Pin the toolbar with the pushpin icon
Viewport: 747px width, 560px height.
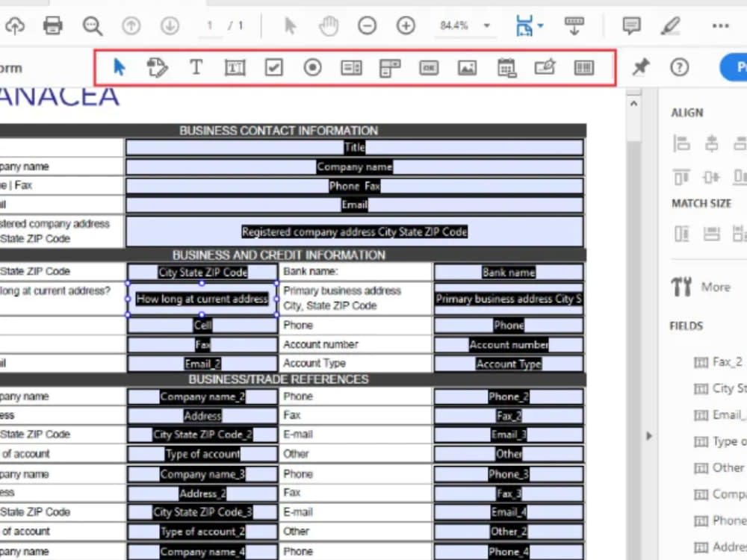tap(641, 67)
